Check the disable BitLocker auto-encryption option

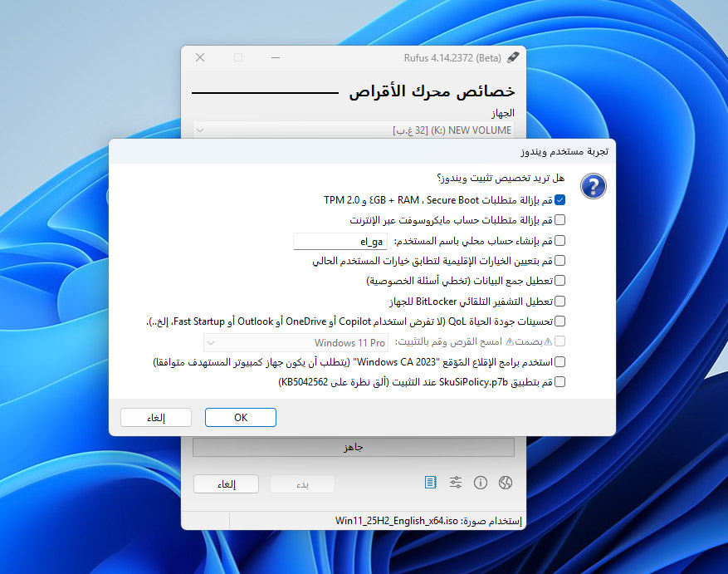point(561,301)
